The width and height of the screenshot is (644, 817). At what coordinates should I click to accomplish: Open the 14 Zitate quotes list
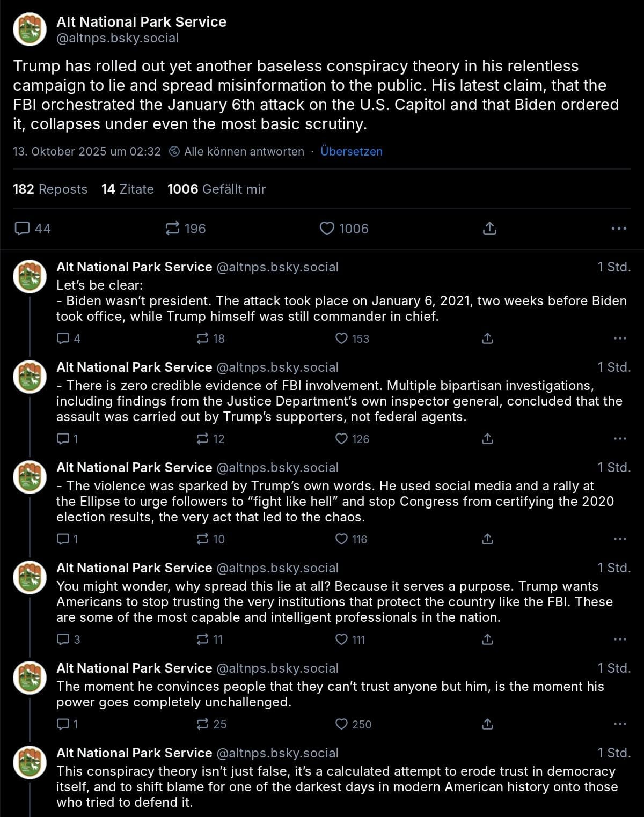point(127,189)
